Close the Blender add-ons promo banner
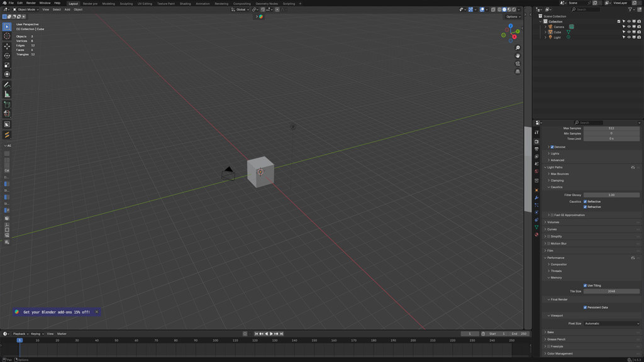 click(96, 312)
